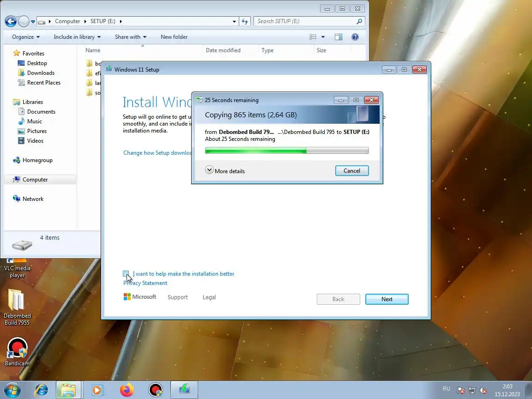Image resolution: width=532 pixels, height=399 pixels.
Task: Sort by Date modified column header
Action: 230,50
